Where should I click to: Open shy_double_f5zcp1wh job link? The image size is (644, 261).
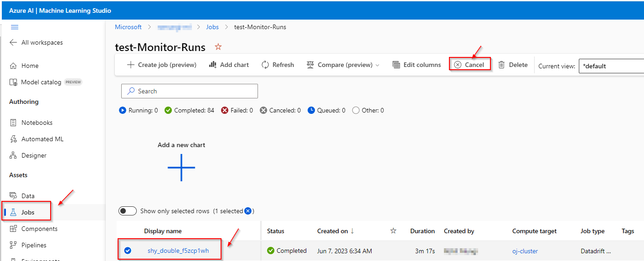[x=178, y=251]
